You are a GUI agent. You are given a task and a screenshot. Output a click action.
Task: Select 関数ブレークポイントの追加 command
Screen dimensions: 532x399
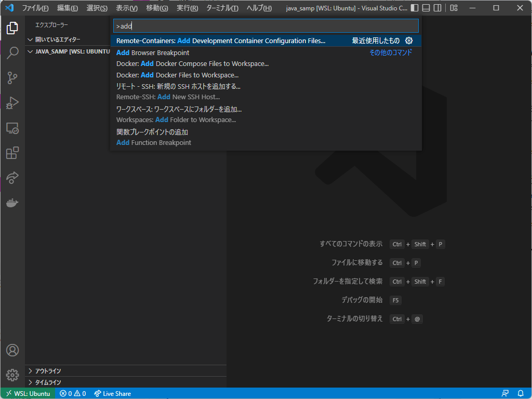[x=265, y=137]
